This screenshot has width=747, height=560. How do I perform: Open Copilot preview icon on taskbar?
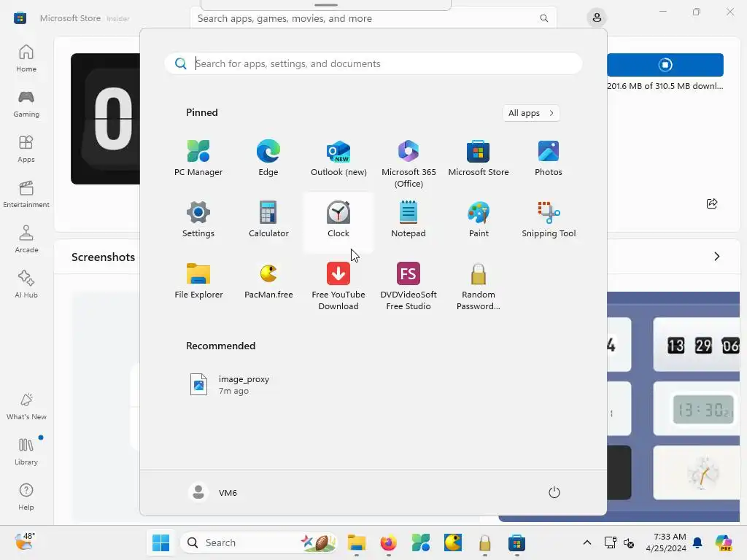coord(724,542)
